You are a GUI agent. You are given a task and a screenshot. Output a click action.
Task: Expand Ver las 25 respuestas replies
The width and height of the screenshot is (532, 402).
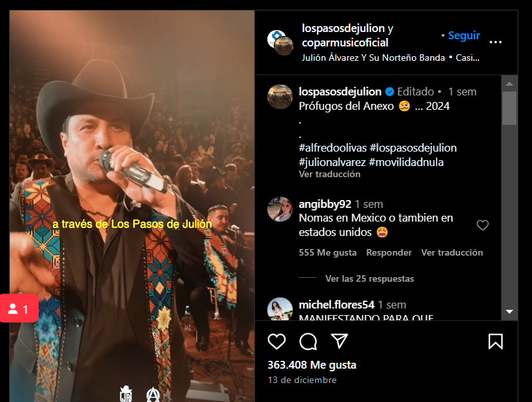pyautogui.click(x=369, y=278)
